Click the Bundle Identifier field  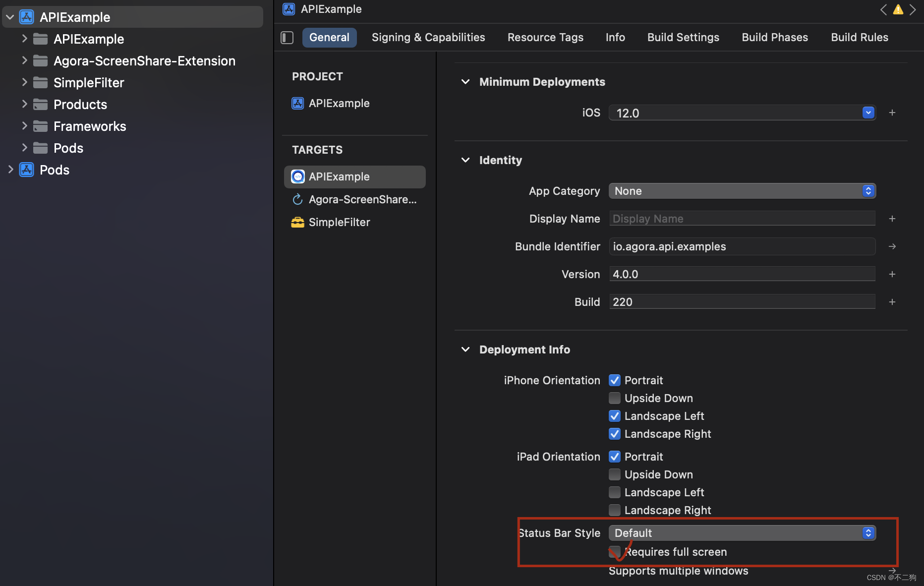(742, 246)
